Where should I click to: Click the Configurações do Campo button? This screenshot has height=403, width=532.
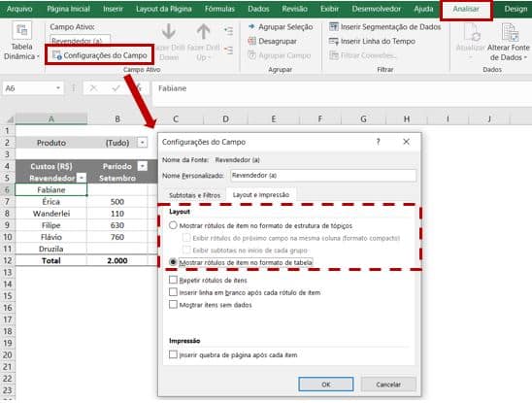tap(100, 55)
